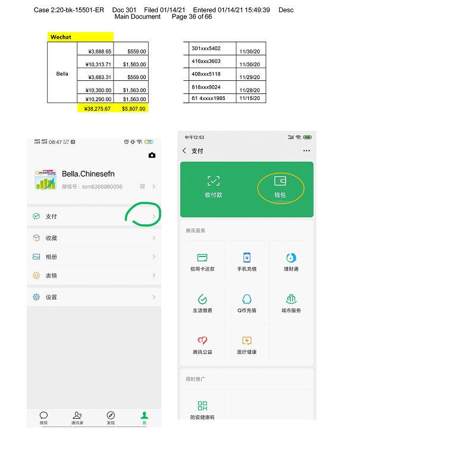Click the 收藏 cube icon
This screenshot has height=476, width=463.
coord(36,237)
